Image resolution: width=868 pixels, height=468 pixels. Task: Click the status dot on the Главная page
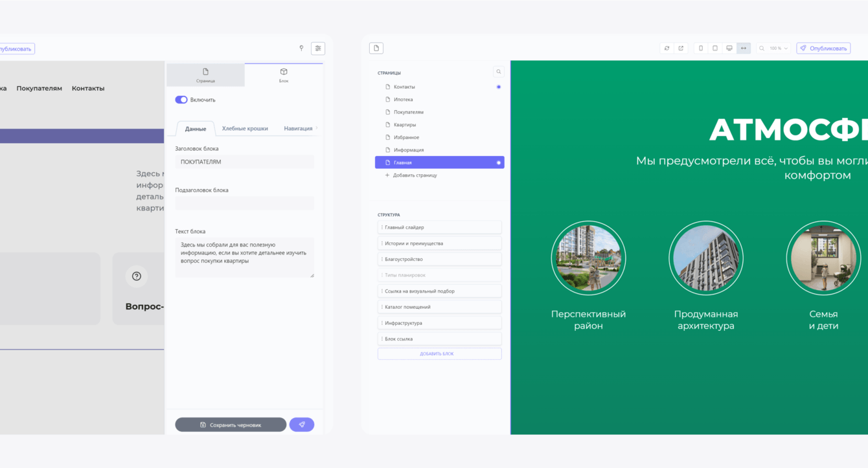499,162
